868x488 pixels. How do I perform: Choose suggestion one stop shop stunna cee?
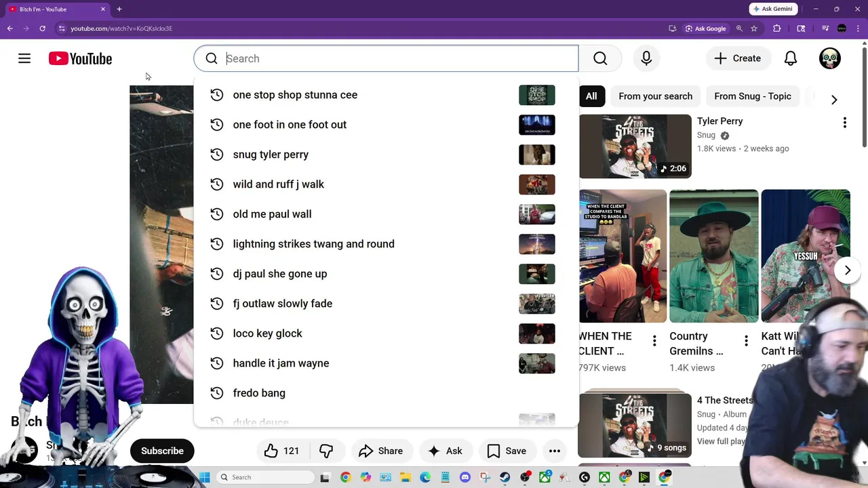point(386,95)
